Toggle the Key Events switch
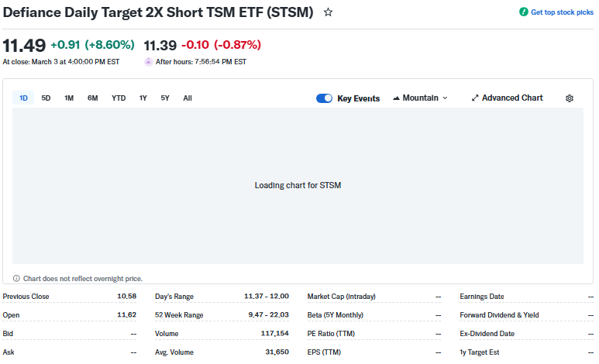Screen dimensions: 599x364 click(324, 98)
